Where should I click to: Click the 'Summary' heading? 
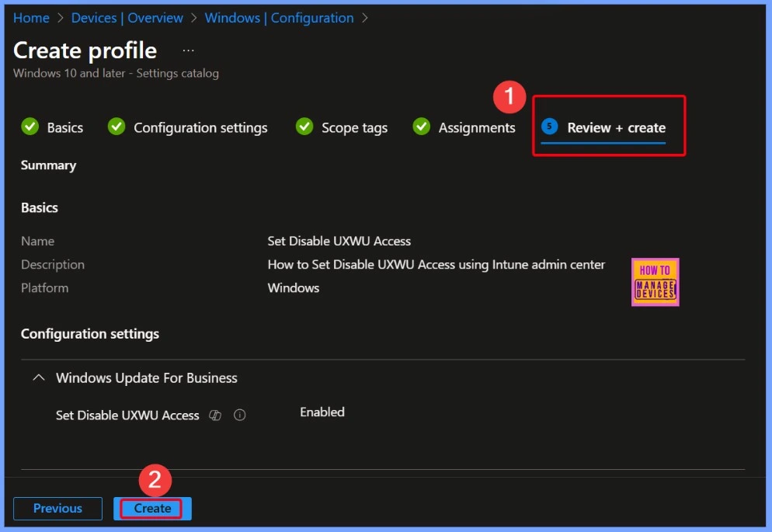point(48,165)
